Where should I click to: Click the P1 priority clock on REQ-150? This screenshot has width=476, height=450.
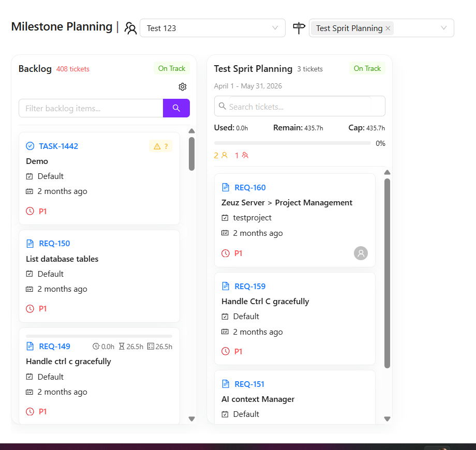pos(30,309)
